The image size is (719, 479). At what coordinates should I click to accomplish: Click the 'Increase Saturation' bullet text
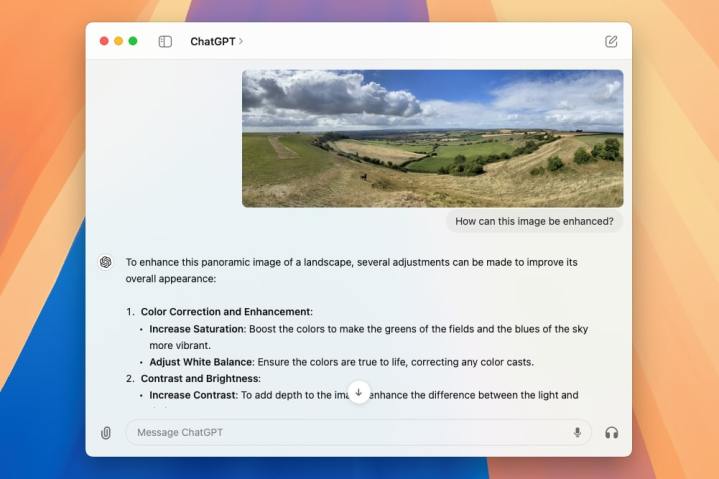pyautogui.click(x=196, y=328)
